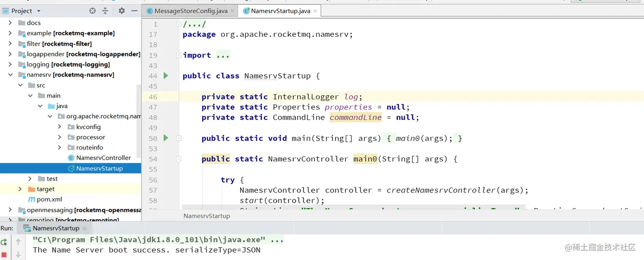644x260 pixels.
Task: Expand the example [rocketmq-example] module
Action: pyautogui.click(x=10, y=33)
